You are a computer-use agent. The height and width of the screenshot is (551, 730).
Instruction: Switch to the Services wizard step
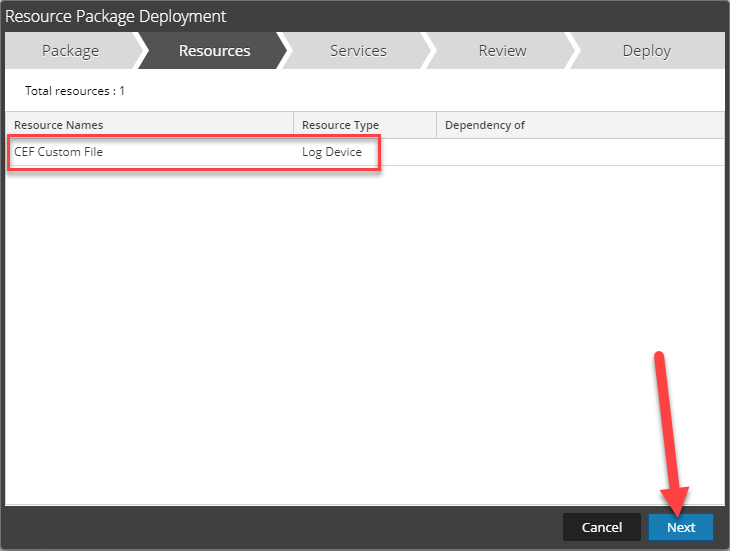tap(358, 51)
